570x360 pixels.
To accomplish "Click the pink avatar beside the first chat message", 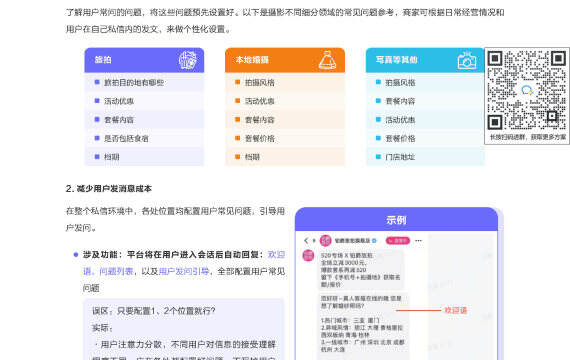I will coord(308,255).
